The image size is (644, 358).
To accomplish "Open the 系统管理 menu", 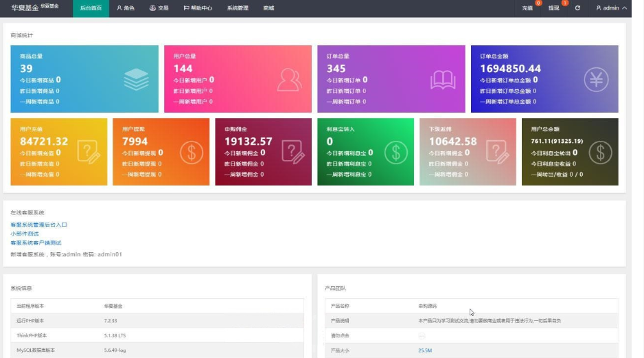I will pos(238,8).
